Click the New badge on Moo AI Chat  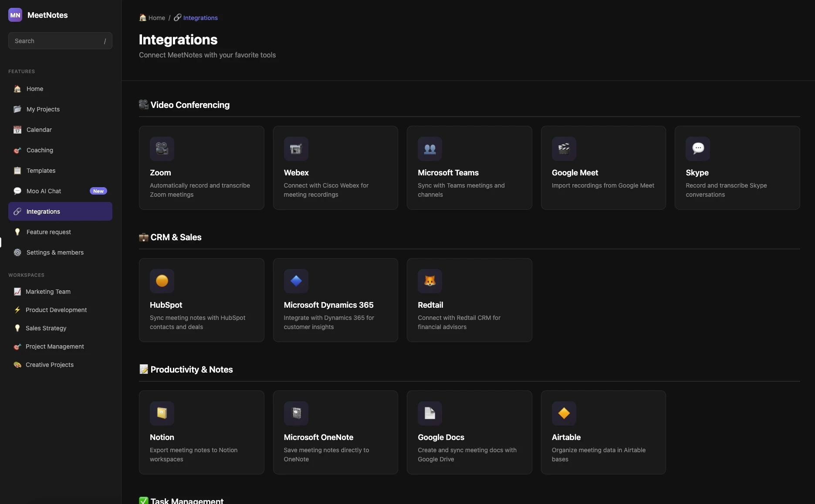(x=98, y=191)
